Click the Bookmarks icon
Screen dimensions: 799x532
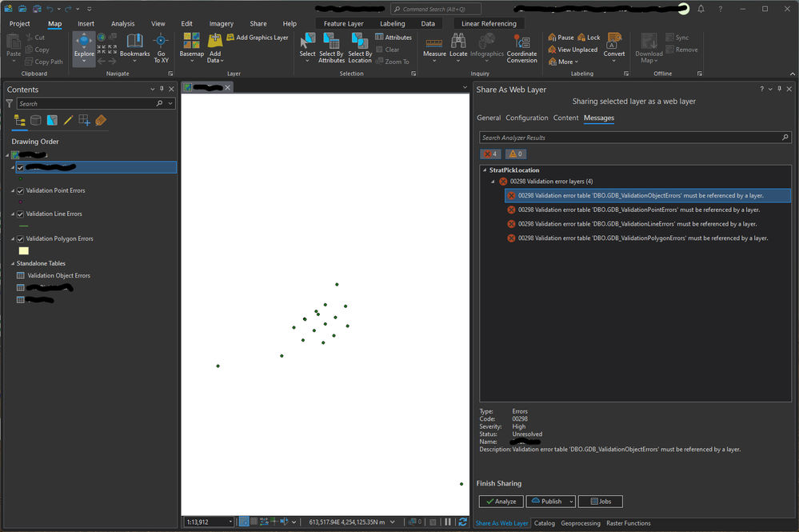[x=134, y=45]
